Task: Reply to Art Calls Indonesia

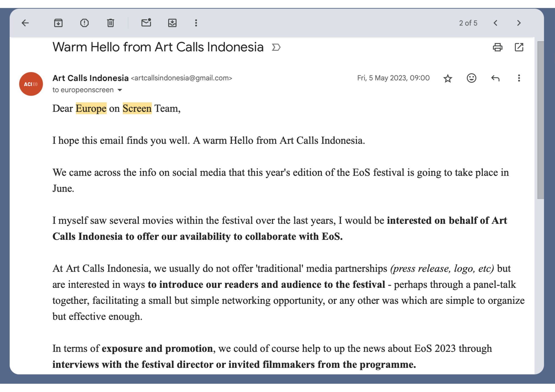Action: click(x=495, y=78)
